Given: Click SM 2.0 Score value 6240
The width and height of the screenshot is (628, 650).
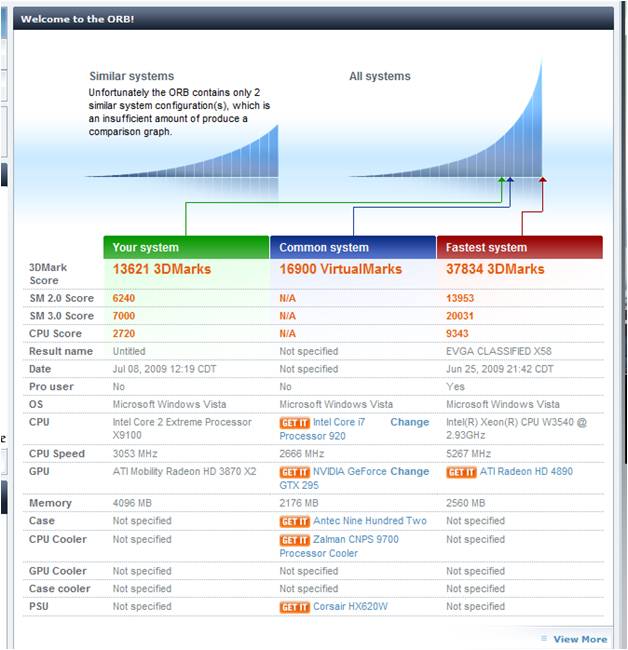Looking at the screenshot, I should pyautogui.click(x=124, y=298).
